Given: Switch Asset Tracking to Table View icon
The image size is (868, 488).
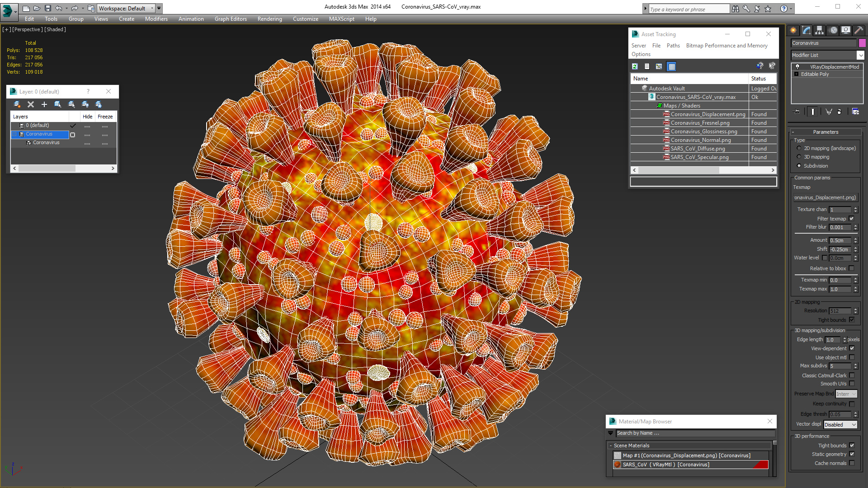Looking at the screenshot, I should pyautogui.click(x=672, y=66).
